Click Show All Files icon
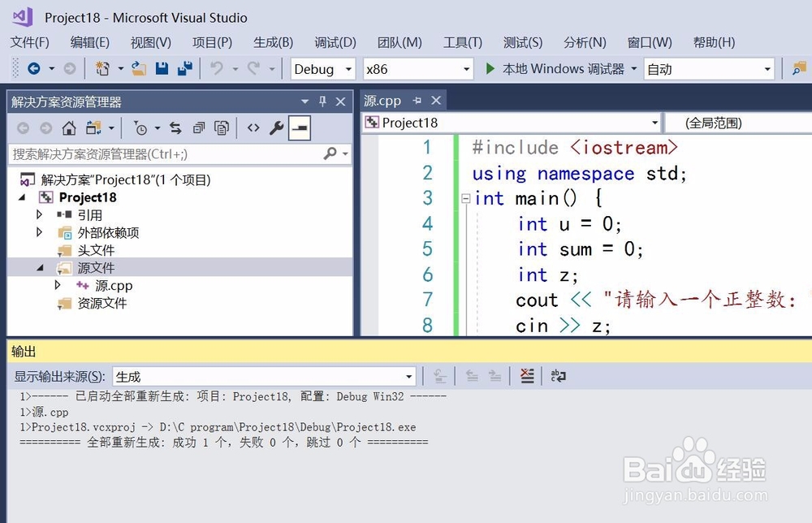This screenshot has width=812, height=523. point(222,128)
